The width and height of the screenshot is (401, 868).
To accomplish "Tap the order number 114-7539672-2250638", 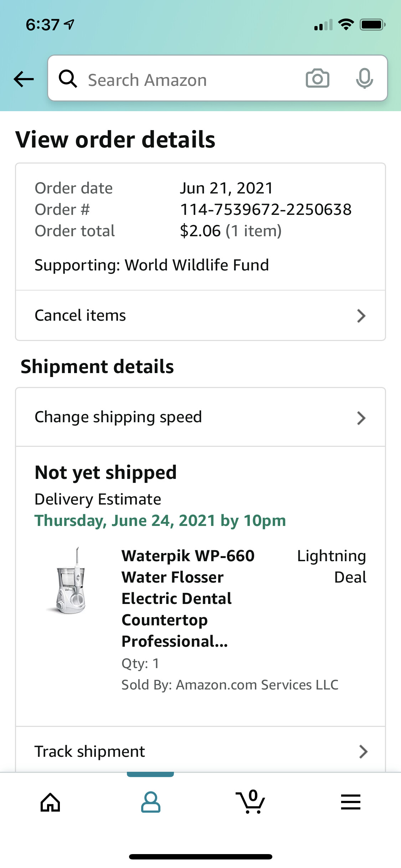I will 266,210.
